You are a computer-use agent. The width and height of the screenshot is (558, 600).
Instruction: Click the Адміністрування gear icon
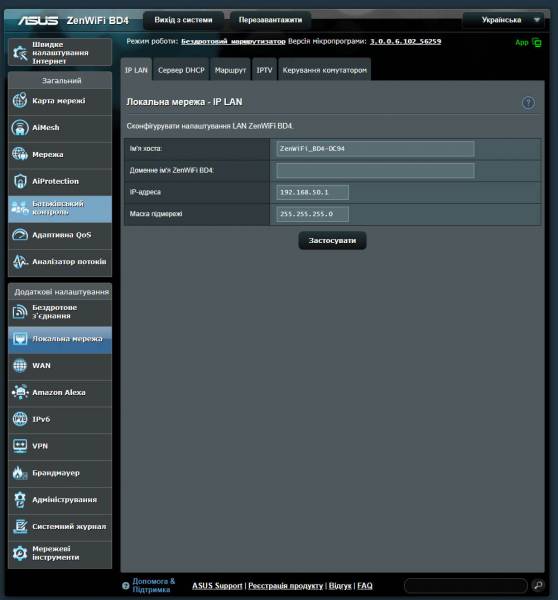[20, 499]
